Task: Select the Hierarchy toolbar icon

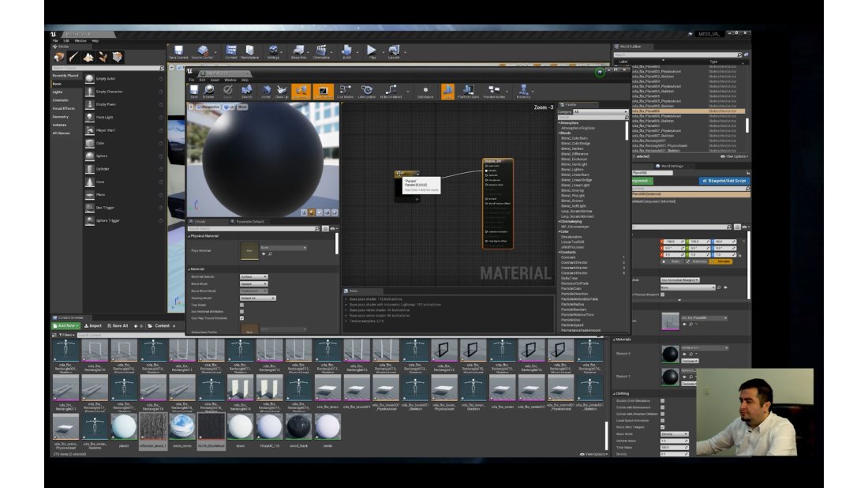Action: pos(523,91)
